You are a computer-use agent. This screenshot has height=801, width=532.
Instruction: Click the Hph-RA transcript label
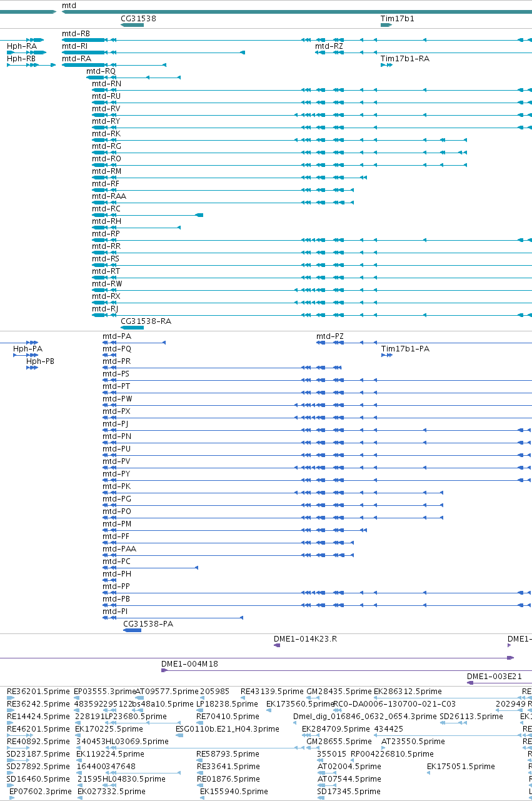[21, 46]
